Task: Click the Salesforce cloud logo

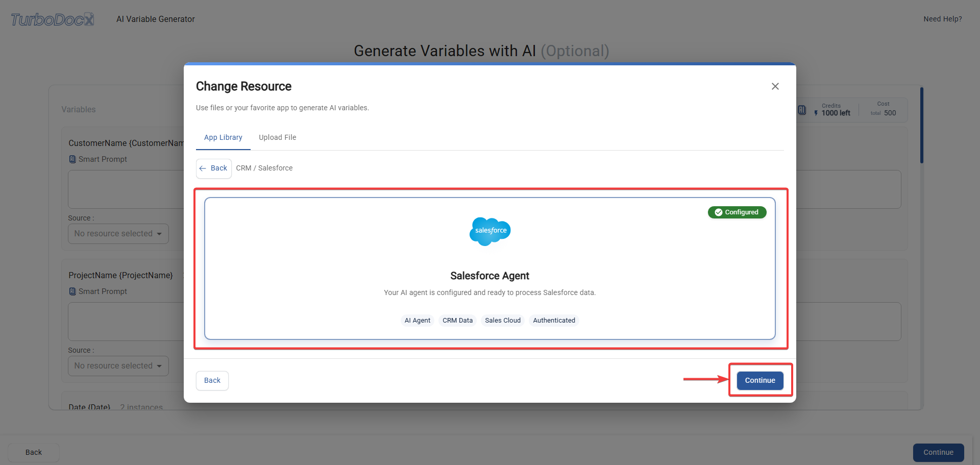Action: pos(490,231)
